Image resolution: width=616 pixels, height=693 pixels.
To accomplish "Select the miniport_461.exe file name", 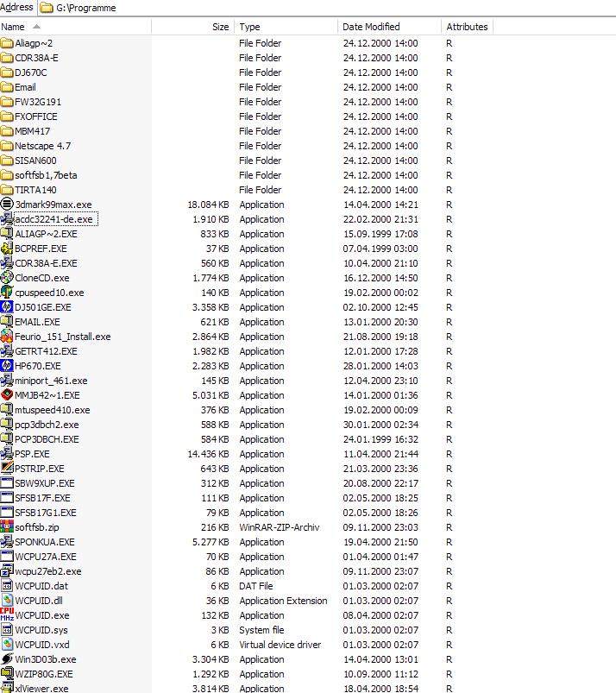I will click(x=51, y=381).
